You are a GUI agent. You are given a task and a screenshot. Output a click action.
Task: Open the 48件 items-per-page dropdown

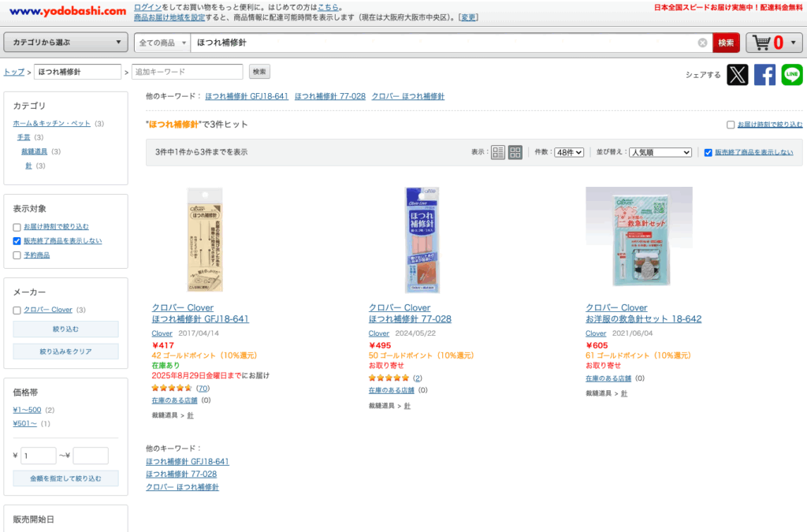569,152
